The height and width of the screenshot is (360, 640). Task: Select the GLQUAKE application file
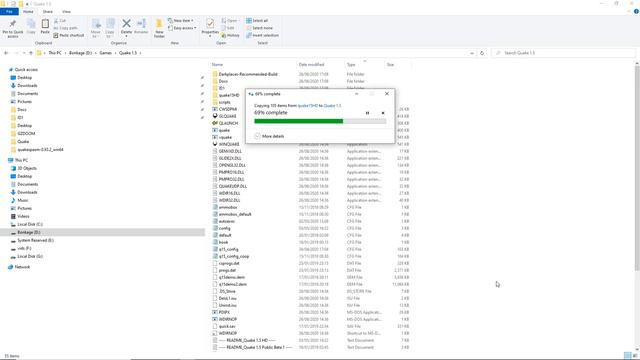pos(227,116)
